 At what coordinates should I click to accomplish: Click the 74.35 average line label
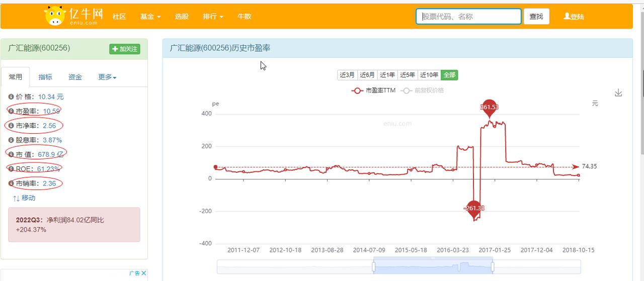[x=589, y=166]
